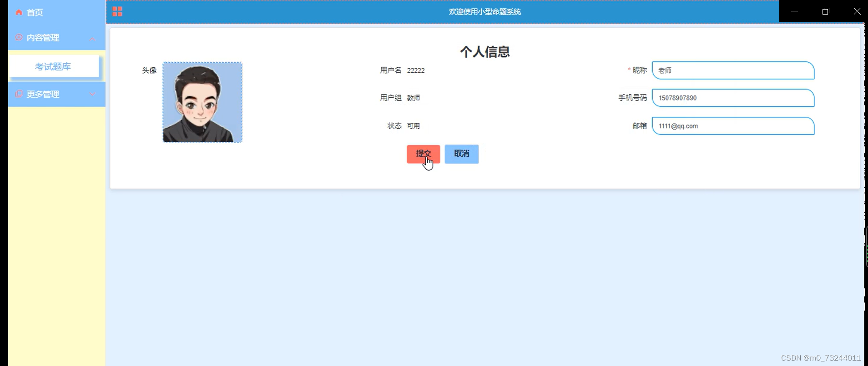This screenshot has width=868, height=366.
Task: Focus the 邮箱 input field
Action: 733,126
